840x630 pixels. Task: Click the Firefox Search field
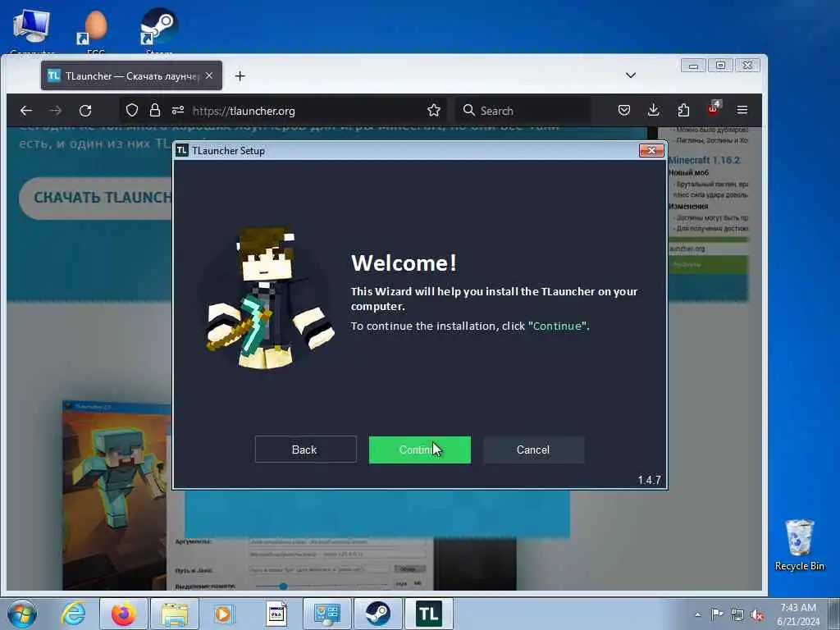click(523, 111)
